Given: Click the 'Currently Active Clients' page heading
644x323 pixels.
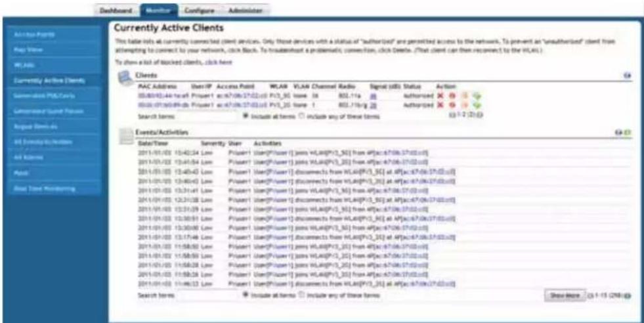Looking at the screenshot, I should click(169, 28).
